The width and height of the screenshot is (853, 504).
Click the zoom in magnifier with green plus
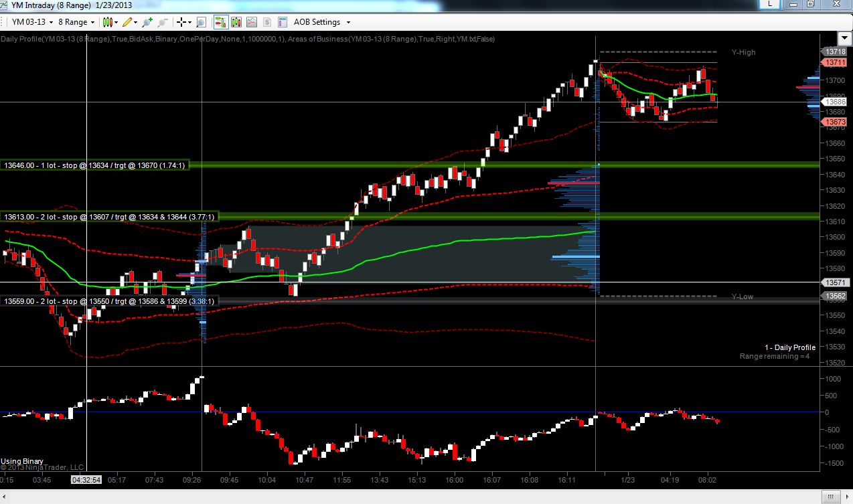[x=147, y=22]
